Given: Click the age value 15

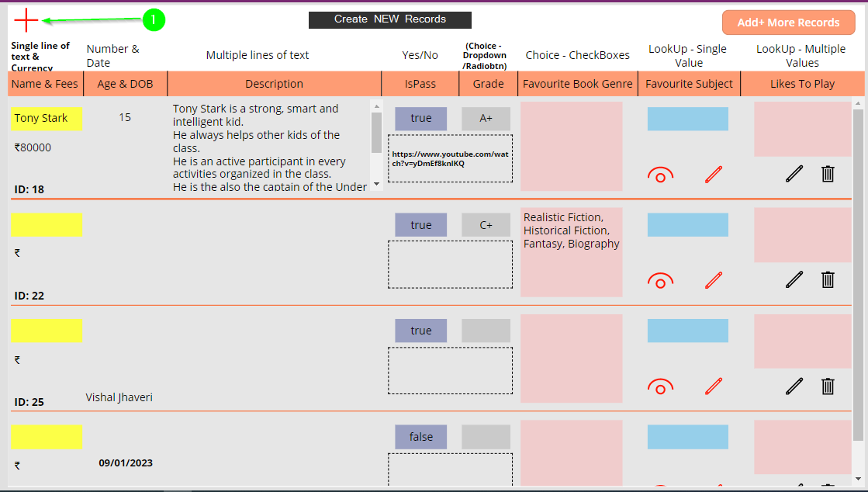Looking at the screenshot, I should point(125,117).
